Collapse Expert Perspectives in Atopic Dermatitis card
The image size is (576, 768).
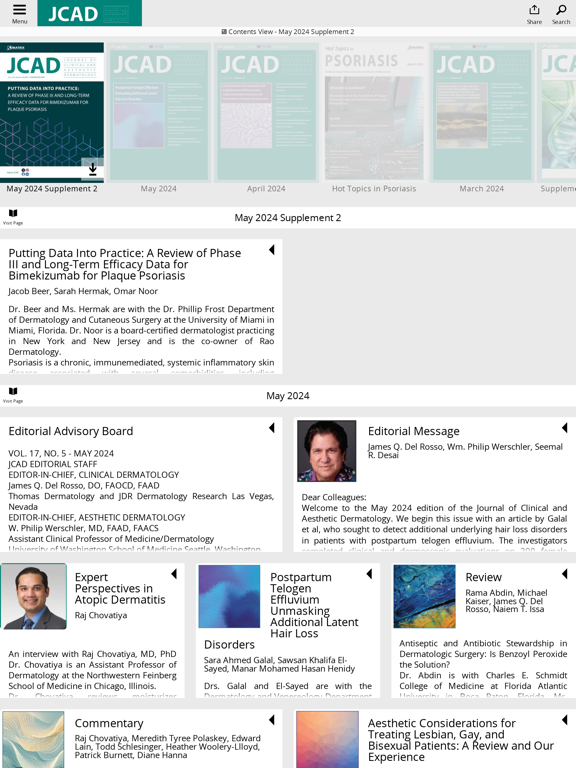click(x=174, y=574)
